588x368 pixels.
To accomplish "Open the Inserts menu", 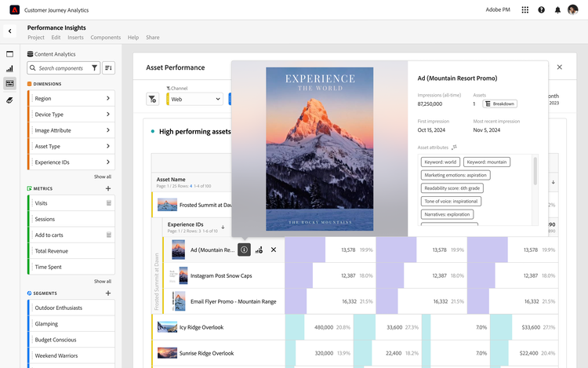I will point(75,38).
